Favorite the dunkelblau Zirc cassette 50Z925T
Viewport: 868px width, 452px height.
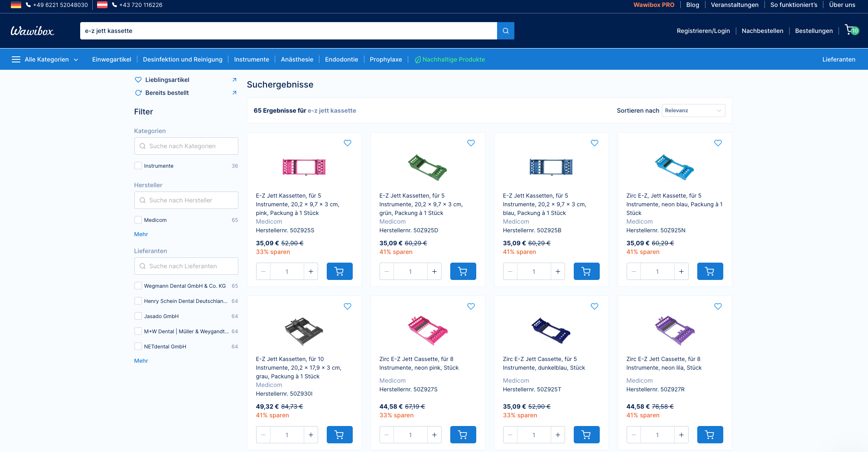pos(595,306)
